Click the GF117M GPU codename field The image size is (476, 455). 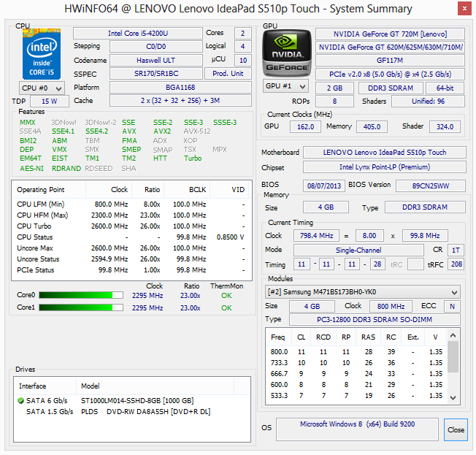390,60
